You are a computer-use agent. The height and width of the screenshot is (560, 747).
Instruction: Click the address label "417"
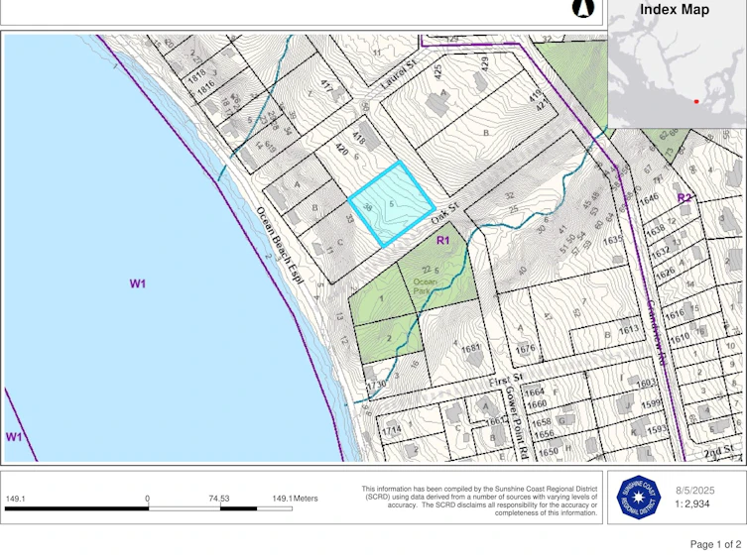pyautogui.click(x=325, y=86)
